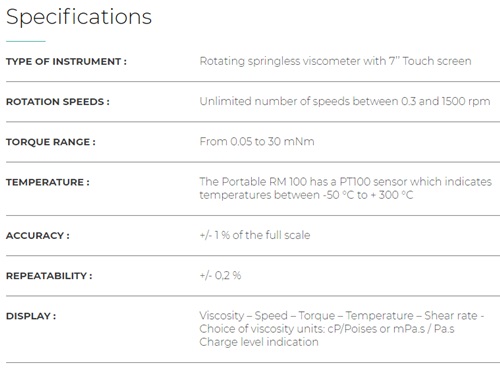Click the choice of viscosity units line

[327, 329]
